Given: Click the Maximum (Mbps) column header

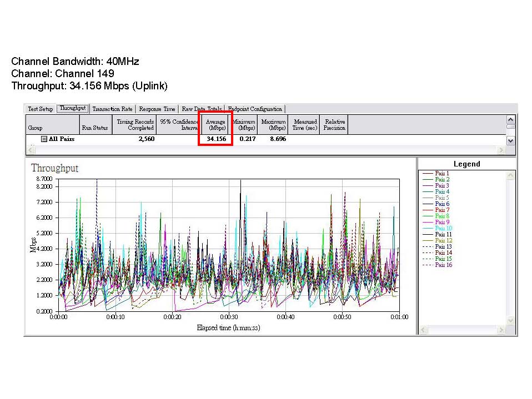Looking at the screenshot, I should tap(273, 125).
